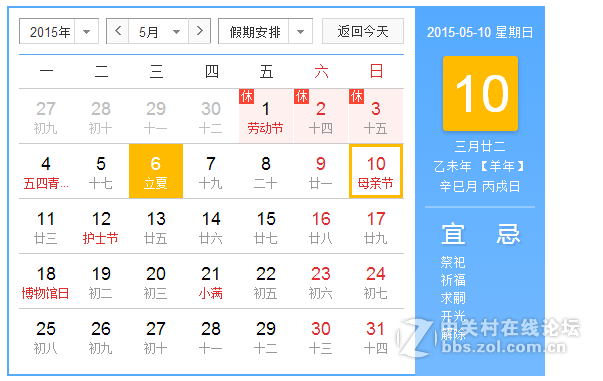Select May 12 护士节
The image size is (603, 381).
(101, 226)
